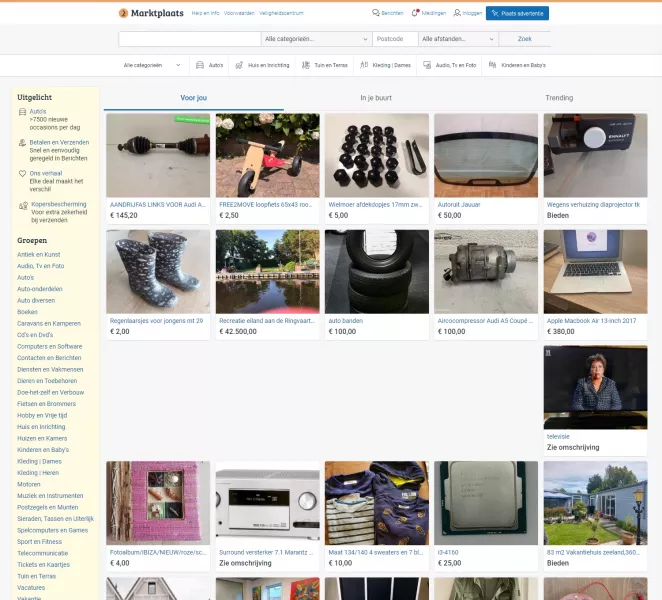Open the Help en Info link
The width and height of the screenshot is (662, 600).
[206, 13]
